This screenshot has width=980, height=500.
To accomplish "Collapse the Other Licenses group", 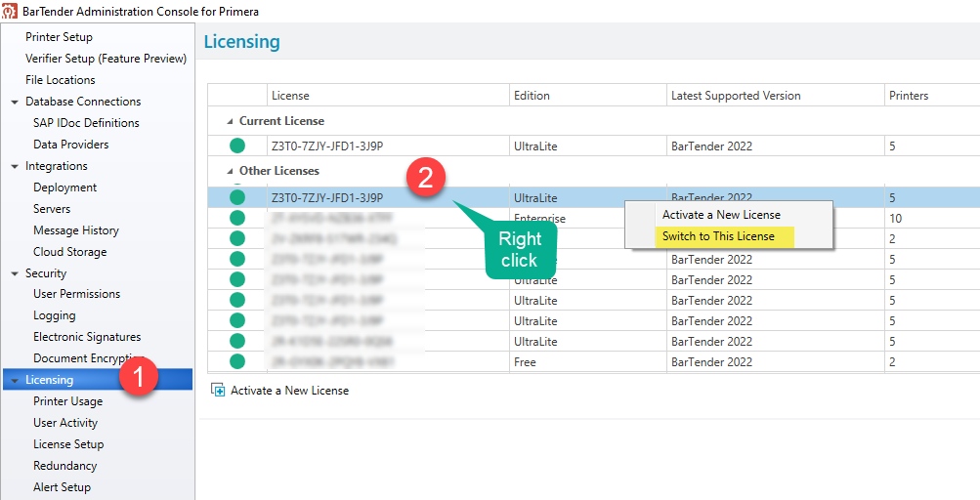I will (x=230, y=171).
